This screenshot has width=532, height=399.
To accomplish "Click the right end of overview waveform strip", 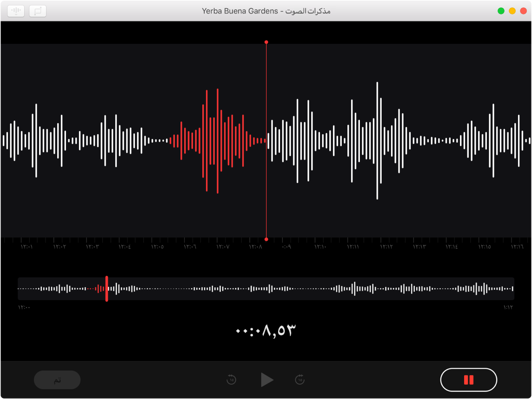I will [x=512, y=288].
